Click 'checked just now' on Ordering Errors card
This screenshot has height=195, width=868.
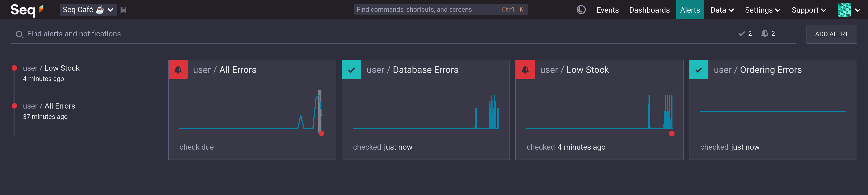click(729, 147)
